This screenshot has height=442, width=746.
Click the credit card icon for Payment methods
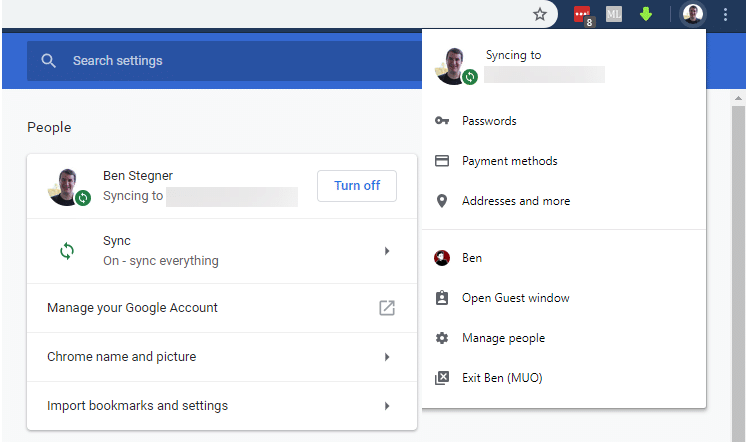tap(442, 161)
